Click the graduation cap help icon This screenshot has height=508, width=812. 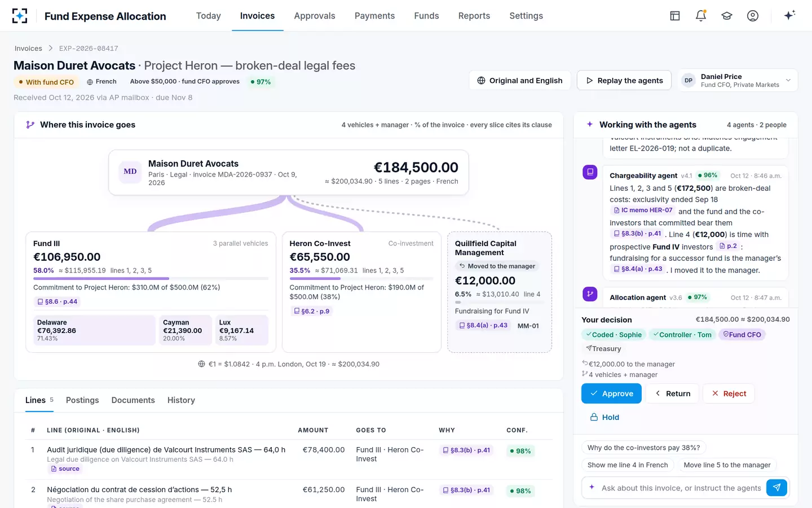[x=727, y=16]
